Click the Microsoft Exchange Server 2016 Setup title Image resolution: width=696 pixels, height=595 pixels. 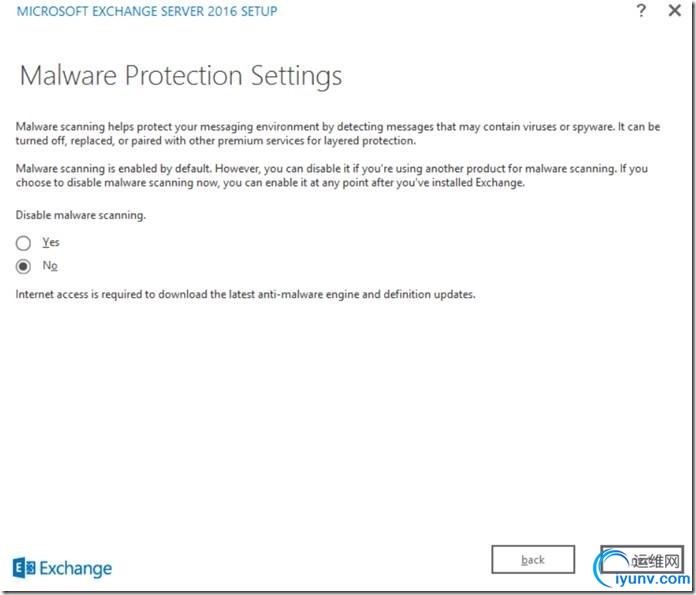pyautogui.click(x=147, y=11)
